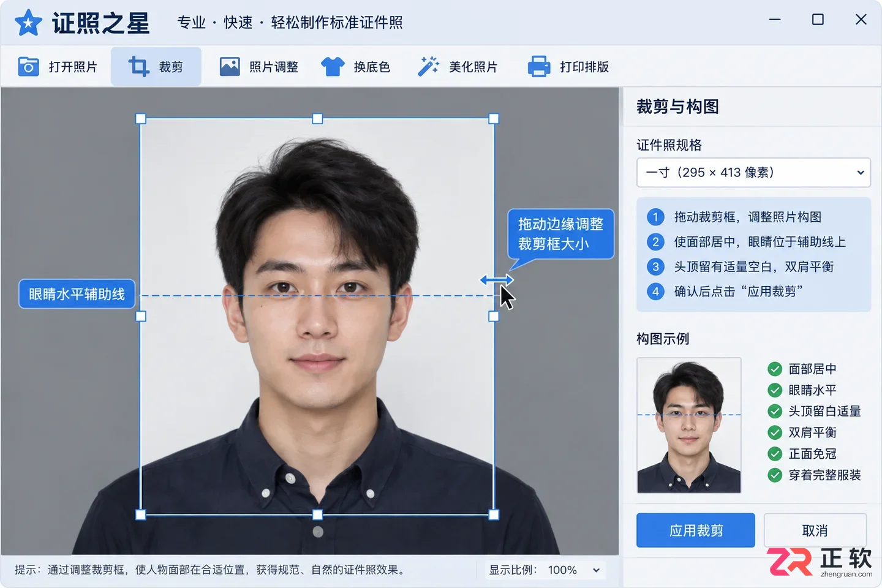Screen dimensions: 882x588
Task: Switch to 打印排版 tool
Action: pyautogui.click(x=569, y=66)
